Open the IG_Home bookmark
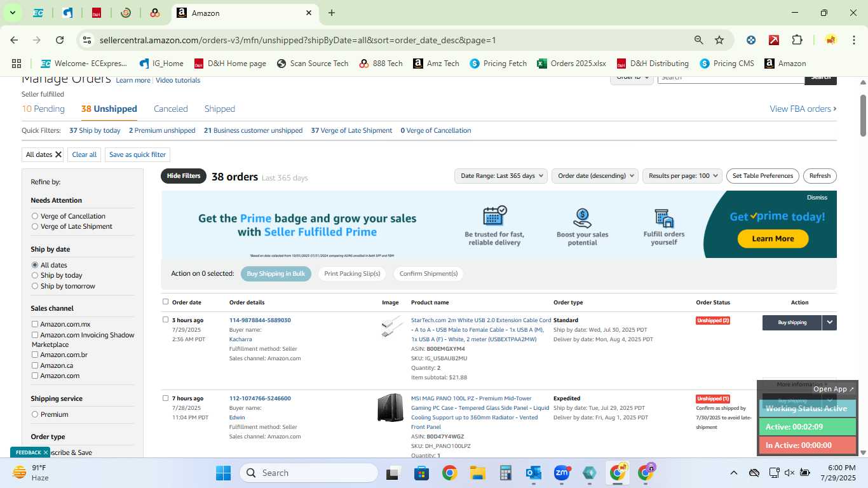868x488 pixels. point(161,64)
